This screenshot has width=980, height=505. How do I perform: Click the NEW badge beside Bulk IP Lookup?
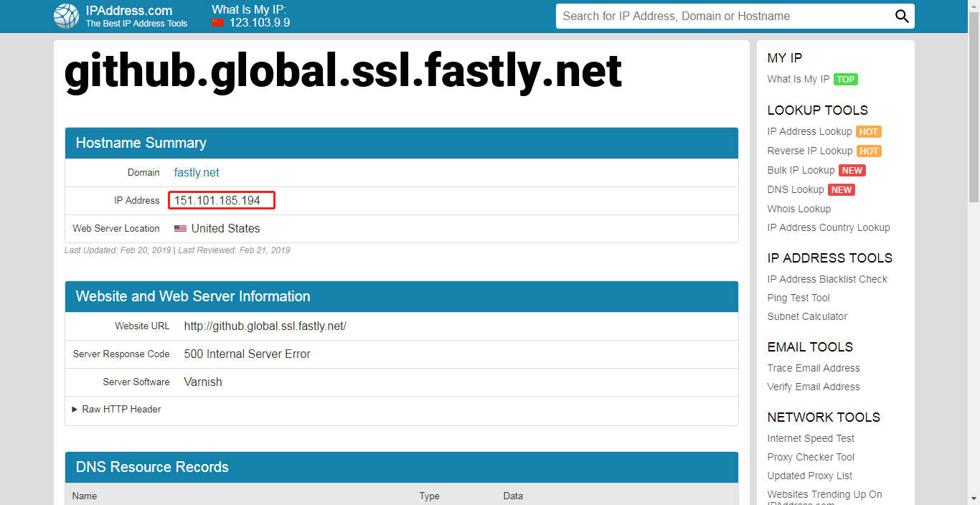pyautogui.click(x=852, y=171)
